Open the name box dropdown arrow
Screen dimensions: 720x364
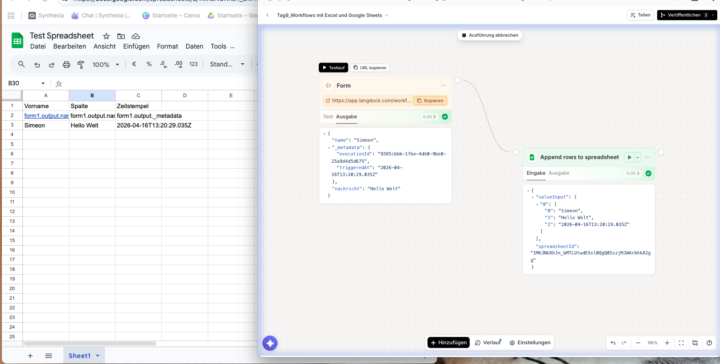[x=43, y=83]
